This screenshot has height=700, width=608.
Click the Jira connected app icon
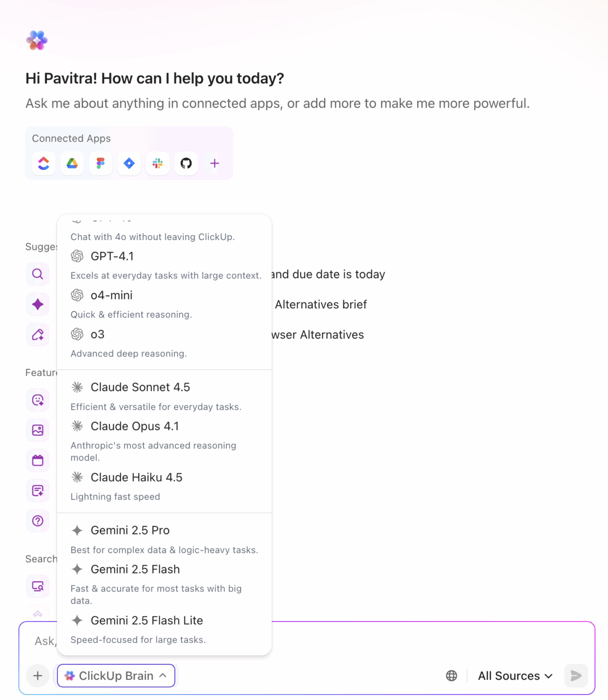pyautogui.click(x=129, y=163)
